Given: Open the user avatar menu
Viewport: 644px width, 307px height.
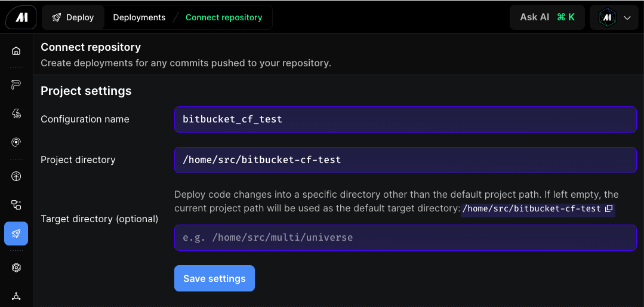Looking at the screenshot, I should pos(608,18).
